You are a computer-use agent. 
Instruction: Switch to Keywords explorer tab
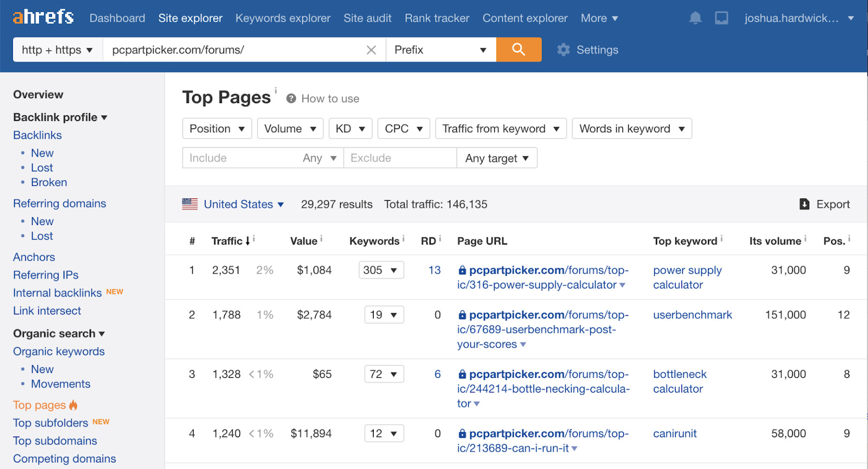[x=283, y=18]
